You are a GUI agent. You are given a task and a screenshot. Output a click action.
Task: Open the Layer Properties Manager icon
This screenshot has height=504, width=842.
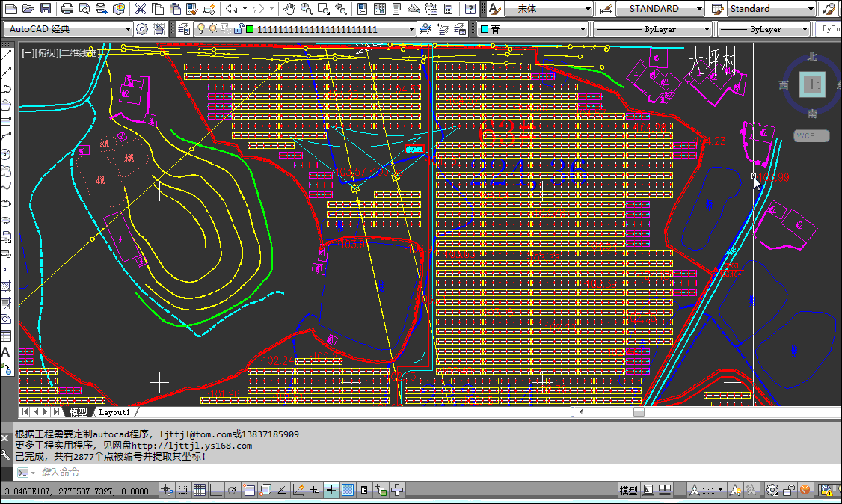click(x=183, y=29)
